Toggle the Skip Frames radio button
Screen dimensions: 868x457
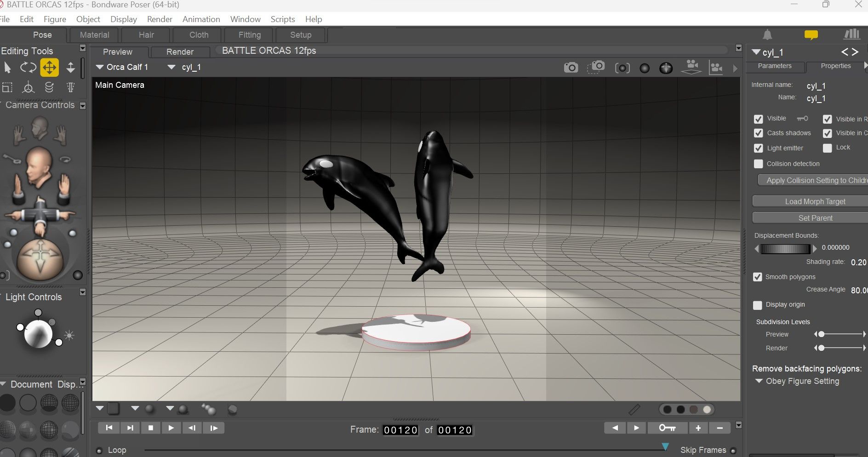(733, 451)
